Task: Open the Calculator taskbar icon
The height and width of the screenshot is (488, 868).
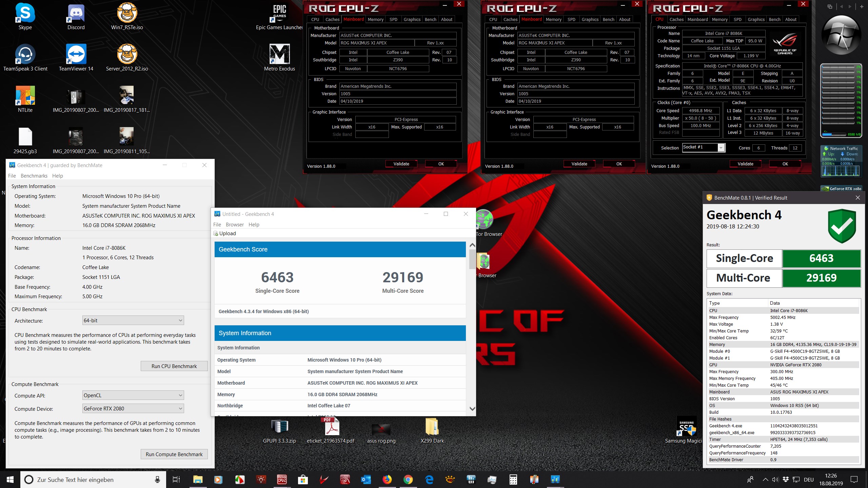Action: point(513,480)
